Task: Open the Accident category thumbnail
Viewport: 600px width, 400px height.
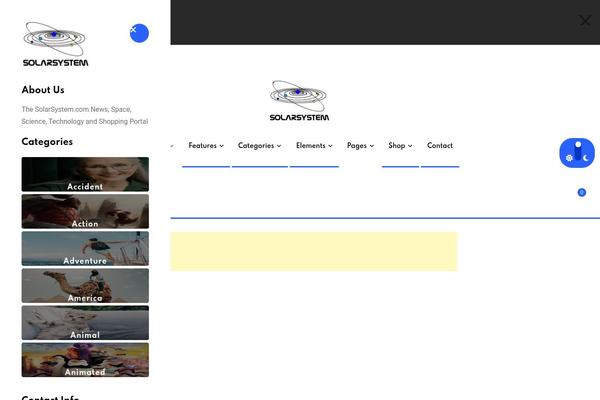Action: click(85, 174)
